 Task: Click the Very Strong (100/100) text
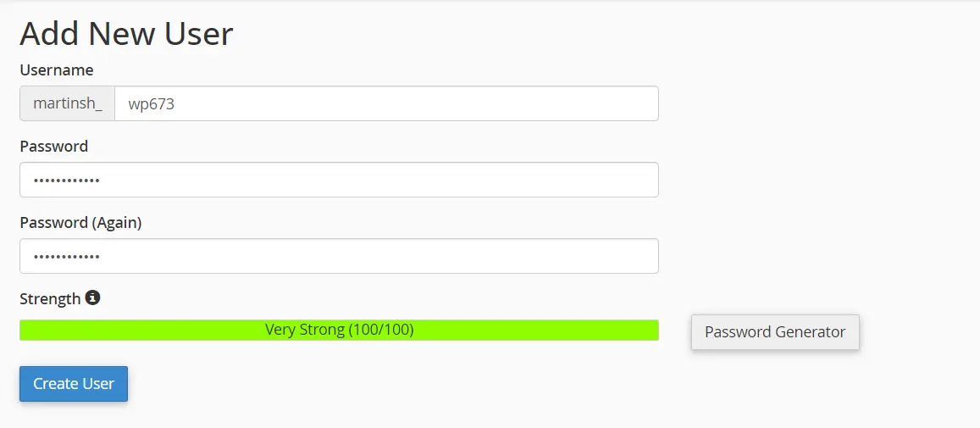[340, 330]
